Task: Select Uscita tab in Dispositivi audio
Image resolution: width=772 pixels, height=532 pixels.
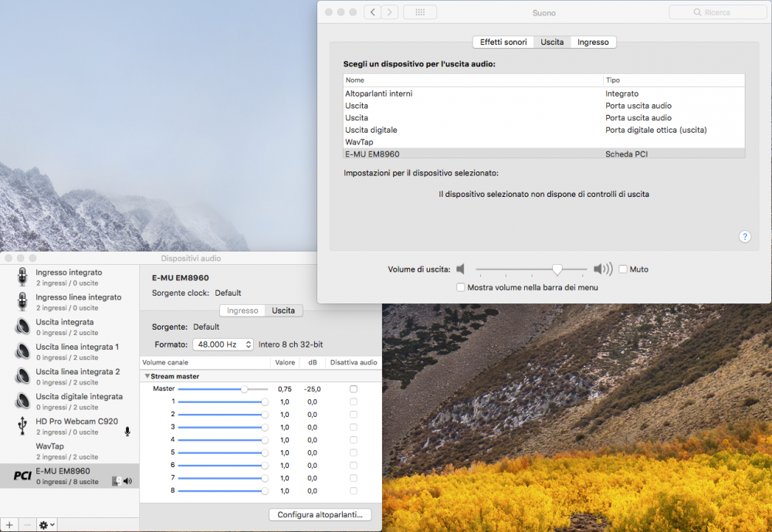Action: (x=283, y=310)
